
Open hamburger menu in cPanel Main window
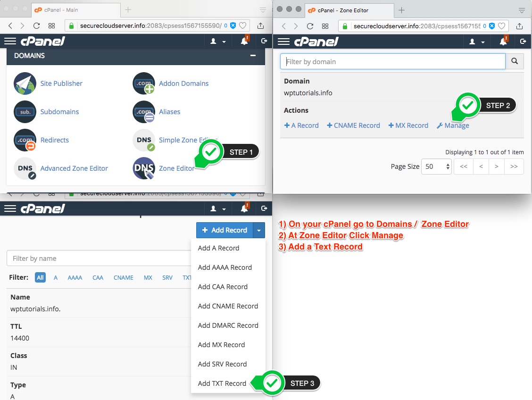[10, 42]
